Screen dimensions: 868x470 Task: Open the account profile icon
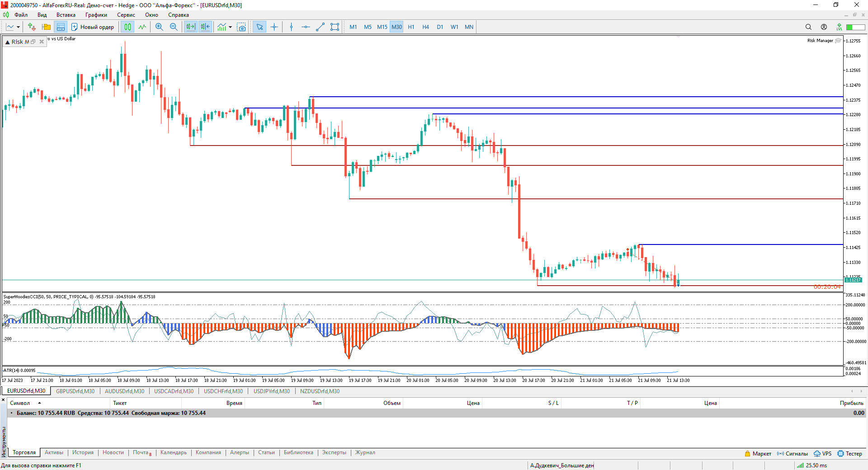[x=824, y=27]
